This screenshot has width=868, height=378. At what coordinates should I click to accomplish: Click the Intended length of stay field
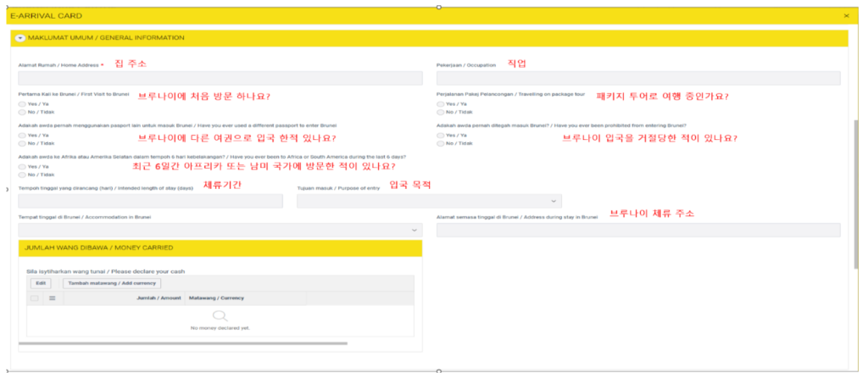(x=150, y=201)
